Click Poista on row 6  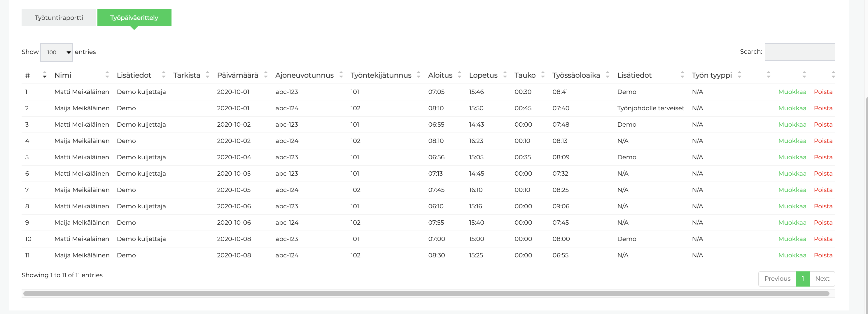pyautogui.click(x=823, y=174)
